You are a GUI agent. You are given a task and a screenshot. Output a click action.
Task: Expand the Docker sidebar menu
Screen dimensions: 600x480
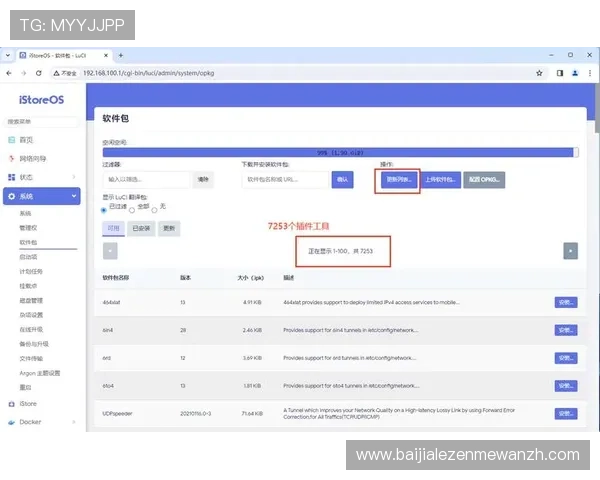click(74, 422)
